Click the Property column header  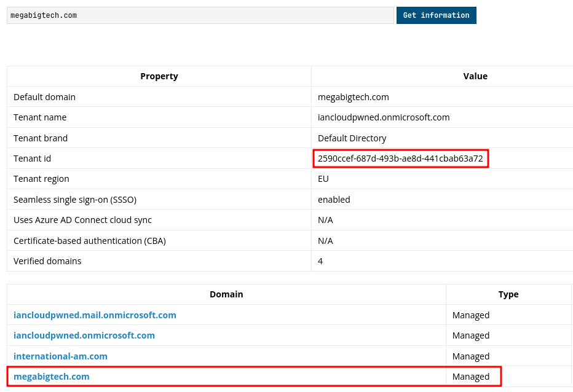click(159, 76)
